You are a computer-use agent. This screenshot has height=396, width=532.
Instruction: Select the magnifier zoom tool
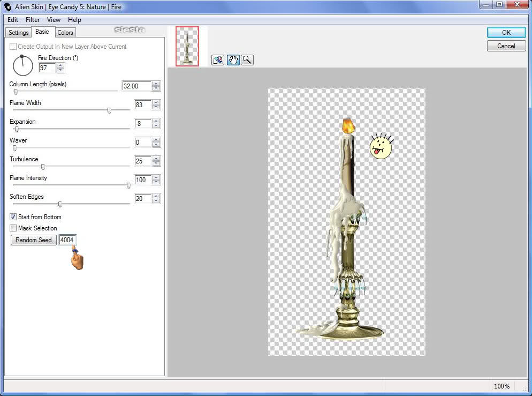[247, 60]
